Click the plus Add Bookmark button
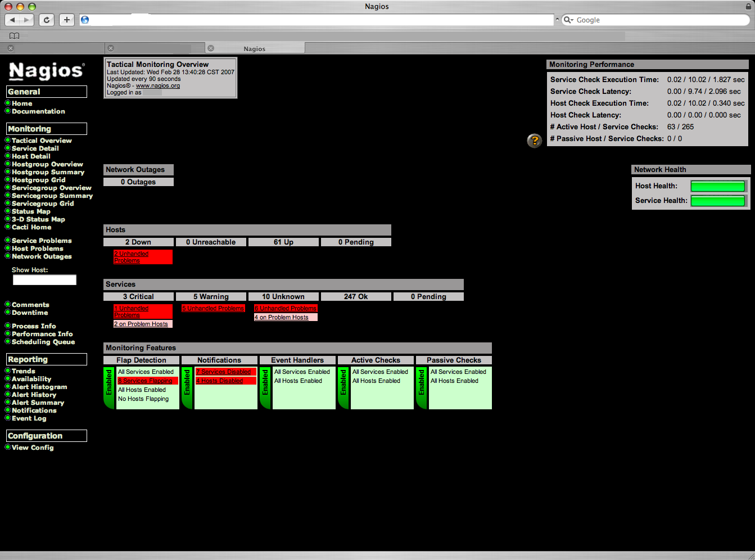This screenshot has width=755, height=560. click(67, 20)
